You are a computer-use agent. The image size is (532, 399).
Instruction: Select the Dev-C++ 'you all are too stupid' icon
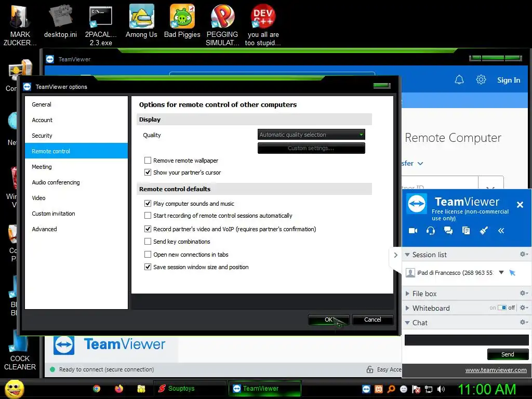(263, 25)
